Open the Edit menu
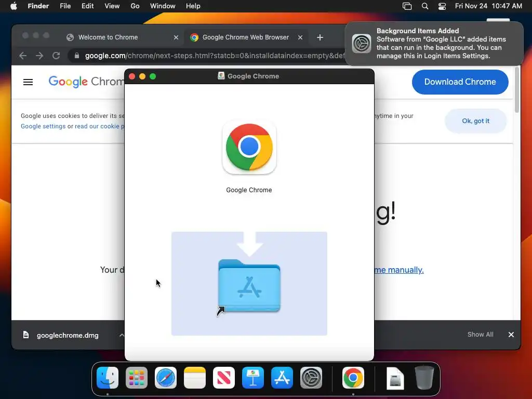 pyautogui.click(x=87, y=6)
